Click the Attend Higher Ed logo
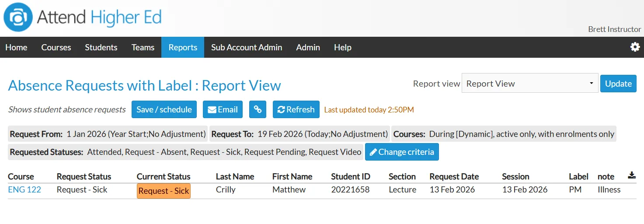Image resolution: width=644 pixels, height=224 pixels. coord(83,17)
